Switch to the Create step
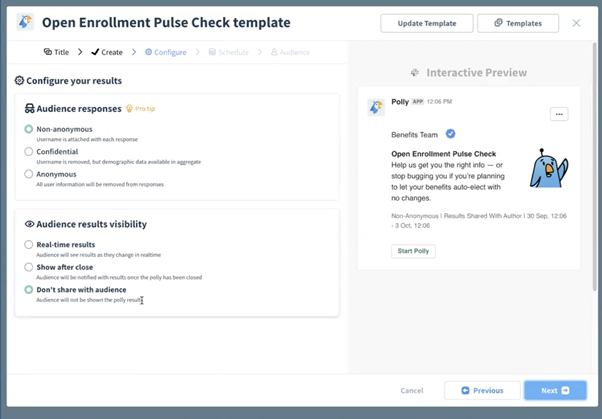Screen dimensions: 602x419 (x=107, y=52)
